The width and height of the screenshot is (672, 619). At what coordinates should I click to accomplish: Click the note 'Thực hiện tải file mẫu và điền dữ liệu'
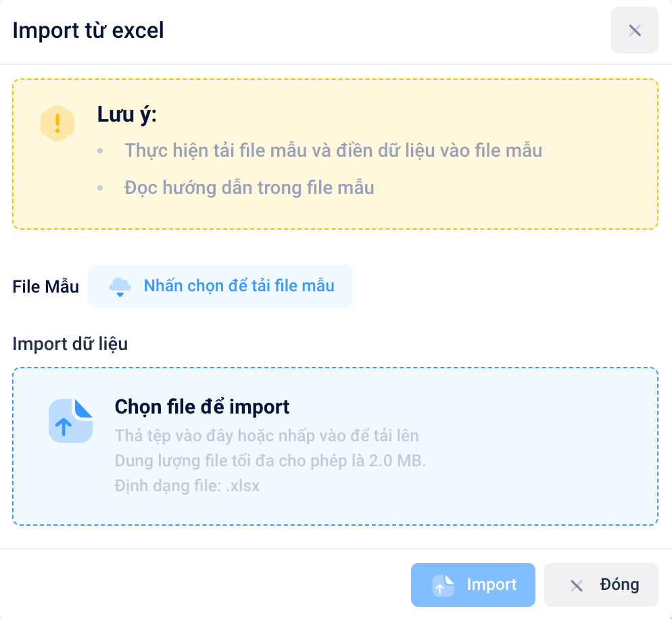point(333,151)
